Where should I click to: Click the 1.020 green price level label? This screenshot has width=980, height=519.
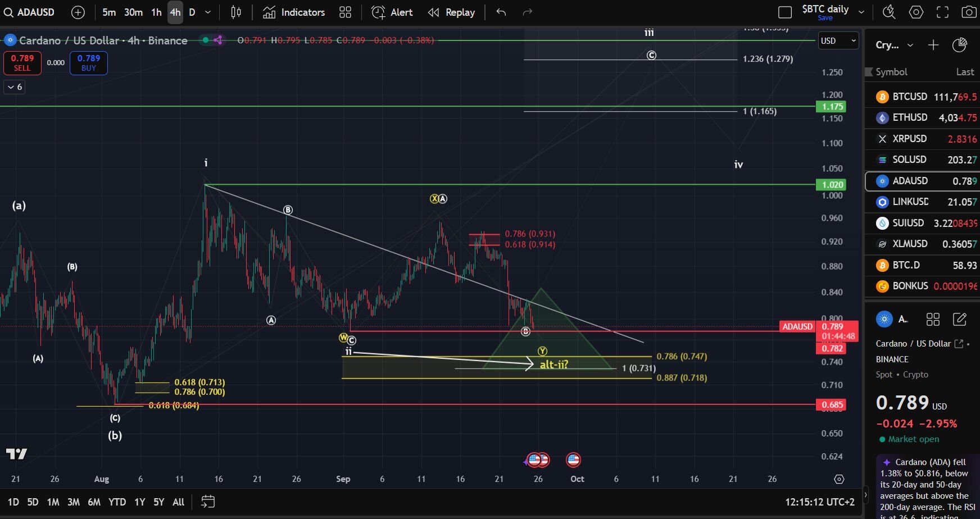click(x=832, y=185)
